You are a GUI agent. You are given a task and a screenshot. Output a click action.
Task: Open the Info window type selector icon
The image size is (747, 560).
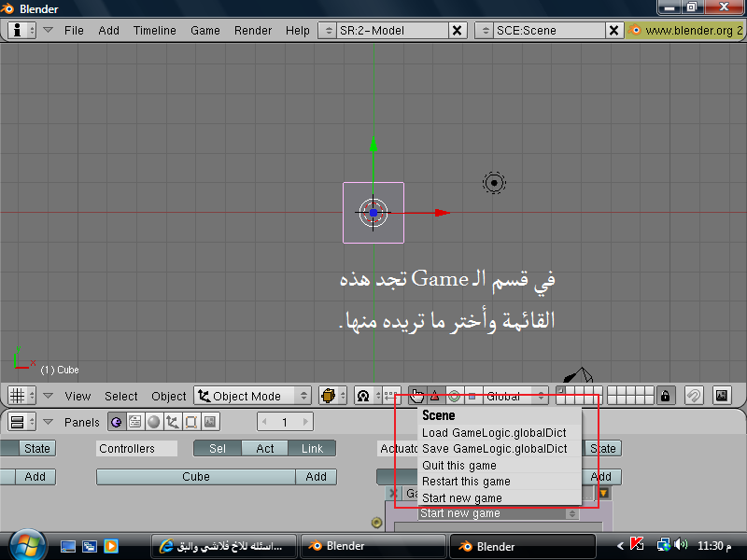[21, 31]
